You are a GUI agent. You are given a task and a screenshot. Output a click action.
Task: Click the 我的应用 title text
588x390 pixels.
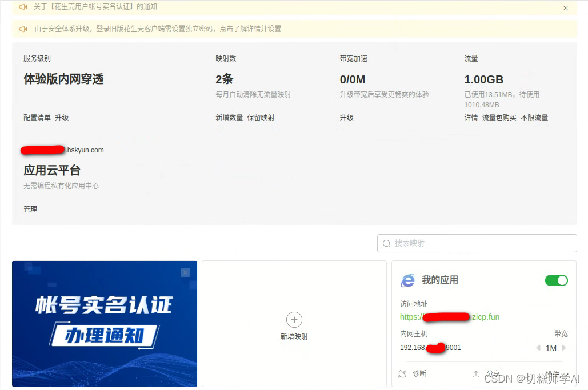click(440, 280)
